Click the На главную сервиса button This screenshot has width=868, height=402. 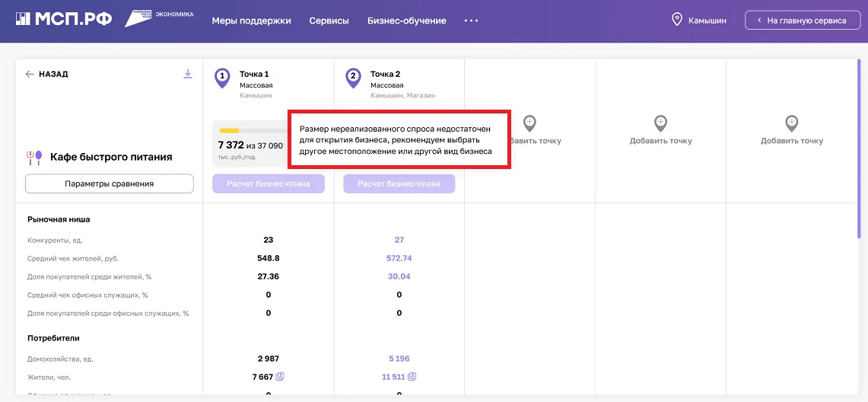(802, 21)
